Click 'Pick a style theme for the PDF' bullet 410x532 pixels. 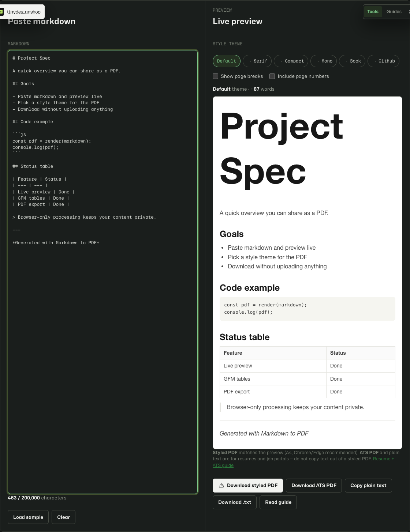(x=267, y=257)
